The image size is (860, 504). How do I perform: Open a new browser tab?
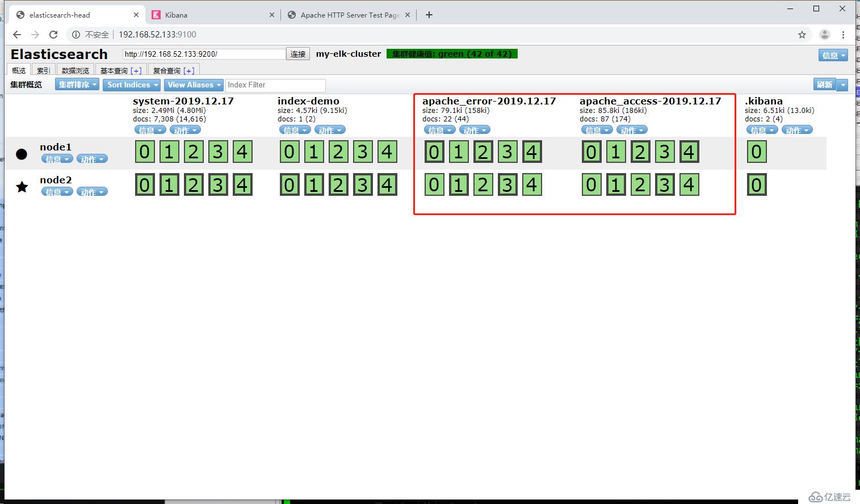click(429, 15)
